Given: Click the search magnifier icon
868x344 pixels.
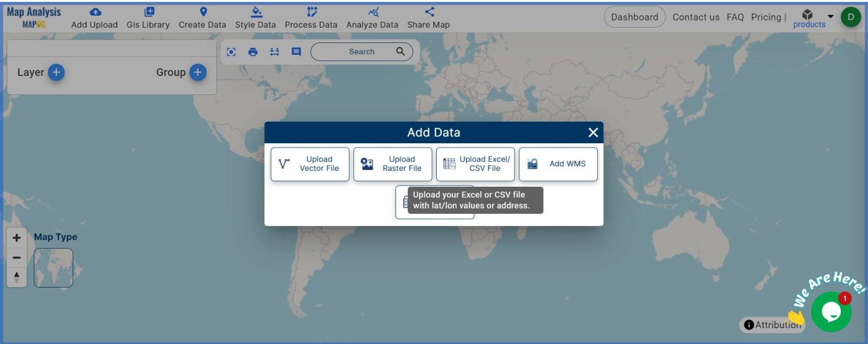Looking at the screenshot, I should click(400, 51).
